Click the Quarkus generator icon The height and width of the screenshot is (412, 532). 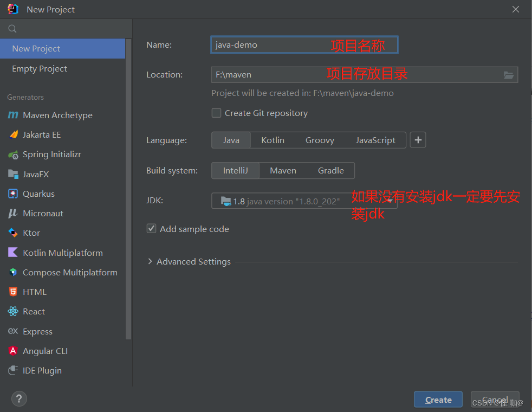(x=13, y=194)
